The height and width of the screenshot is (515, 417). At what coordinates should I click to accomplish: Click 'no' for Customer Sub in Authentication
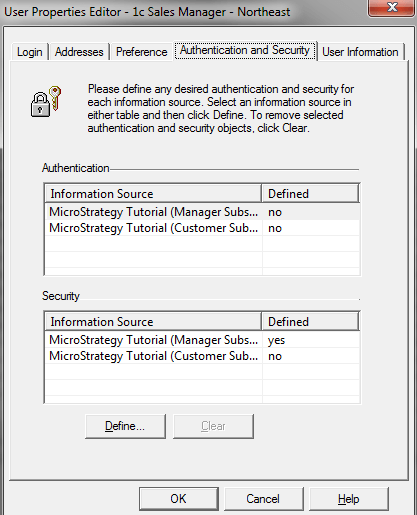tap(275, 228)
